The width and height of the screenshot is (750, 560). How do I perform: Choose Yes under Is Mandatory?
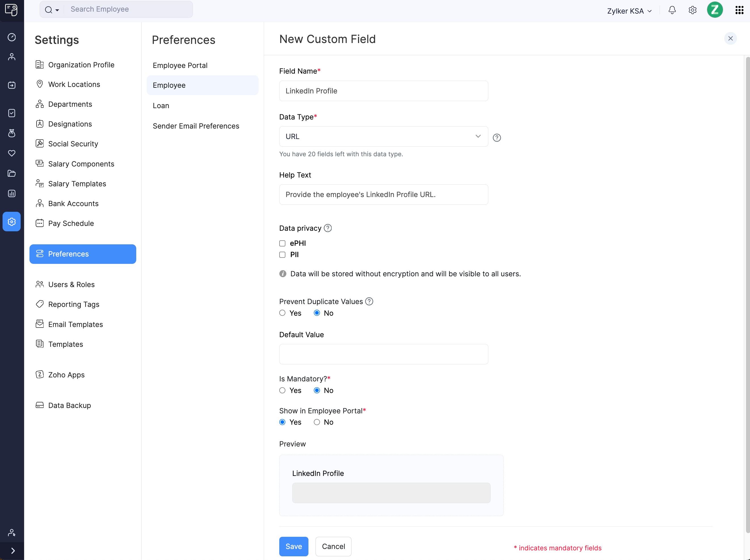pos(282,390)
